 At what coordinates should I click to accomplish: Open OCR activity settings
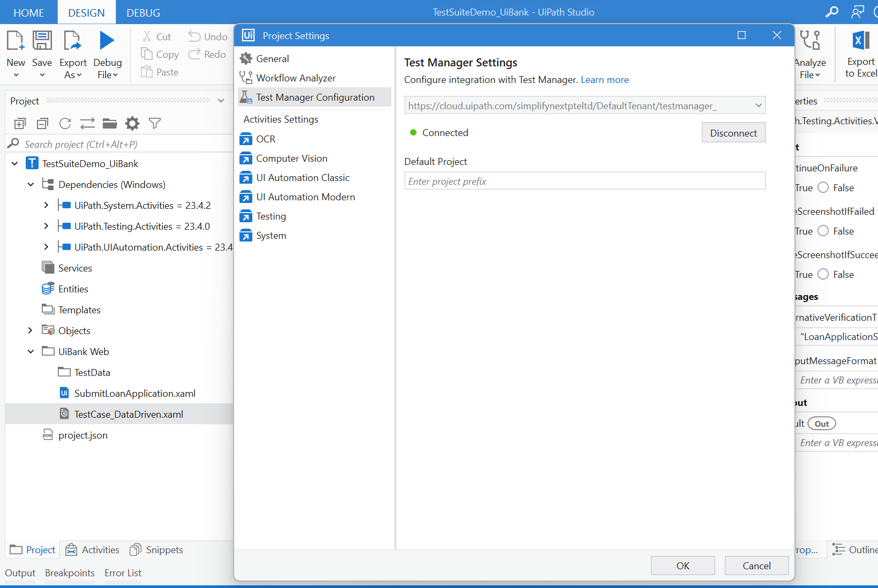coord(314,139)
